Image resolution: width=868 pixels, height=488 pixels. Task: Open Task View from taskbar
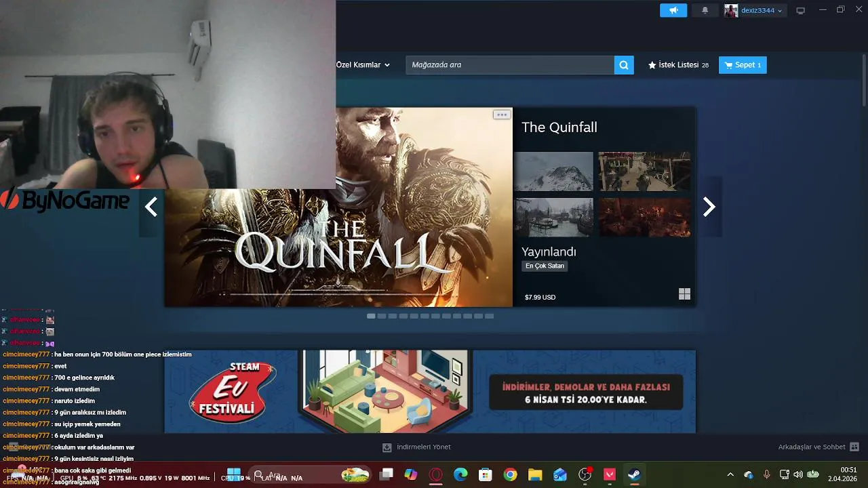click(x=387, y=474)
